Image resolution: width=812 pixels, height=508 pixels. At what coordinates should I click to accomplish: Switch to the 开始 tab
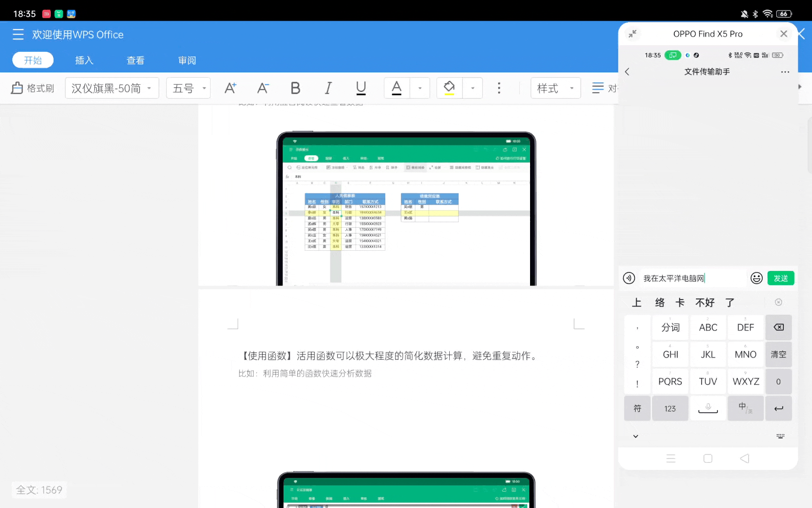[33, 60]
